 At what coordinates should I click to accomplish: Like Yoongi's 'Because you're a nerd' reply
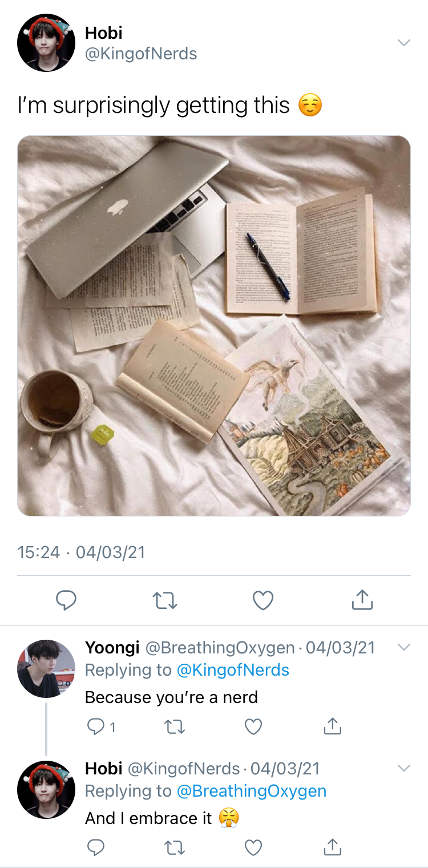pos(253,726)
